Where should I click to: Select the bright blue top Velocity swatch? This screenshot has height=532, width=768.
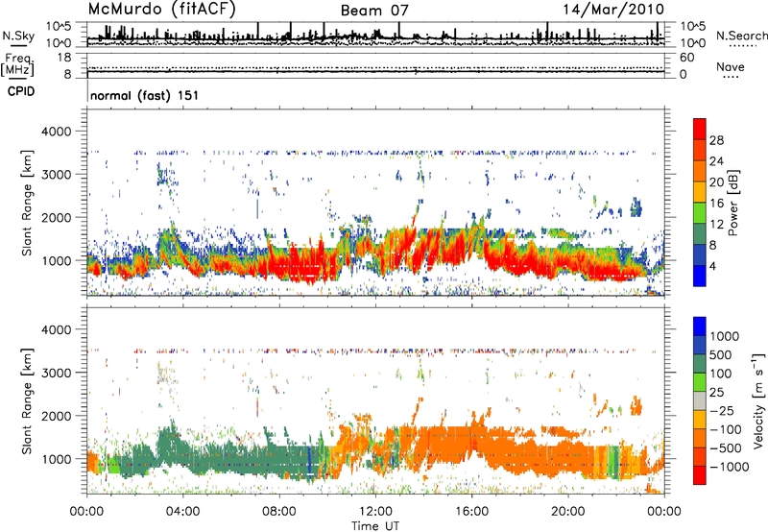point(700,326)
